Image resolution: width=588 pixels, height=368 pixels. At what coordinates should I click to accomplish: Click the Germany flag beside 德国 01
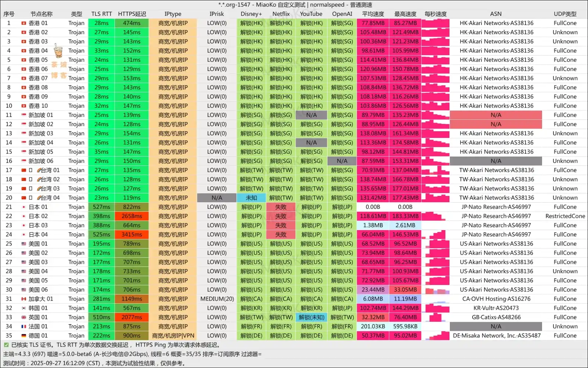(x=24, y=336)
